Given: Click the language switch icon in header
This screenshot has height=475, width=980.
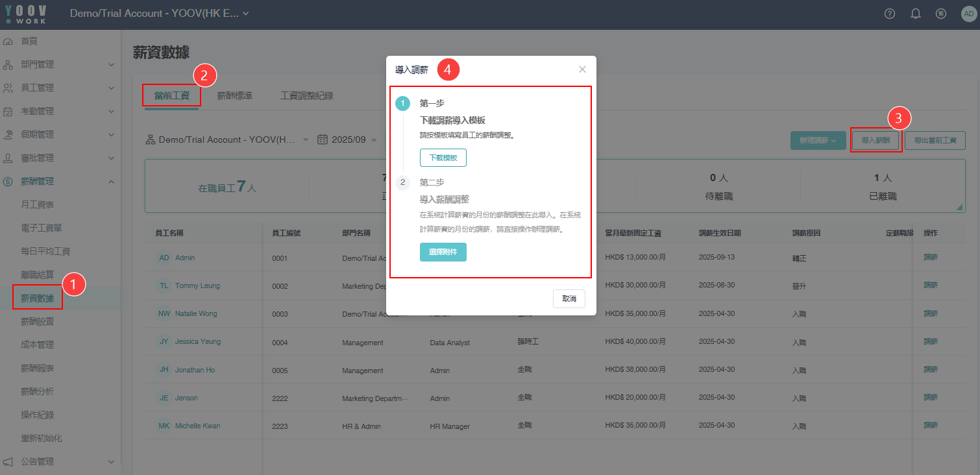Looking at the screenshot, I should point(941,14).
